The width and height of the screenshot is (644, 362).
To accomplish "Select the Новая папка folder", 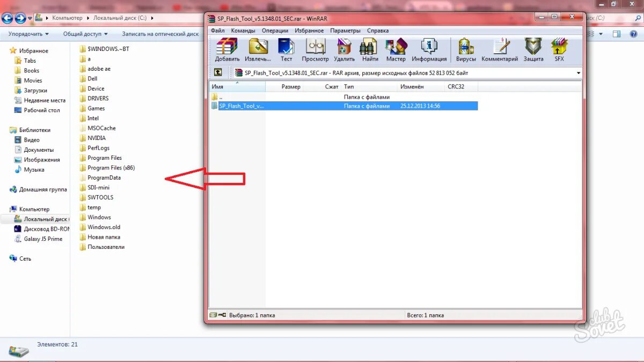I will (100, 237).
